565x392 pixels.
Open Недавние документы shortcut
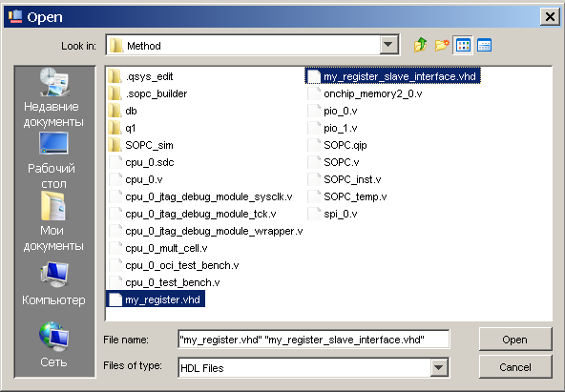(x=53, y=98)
